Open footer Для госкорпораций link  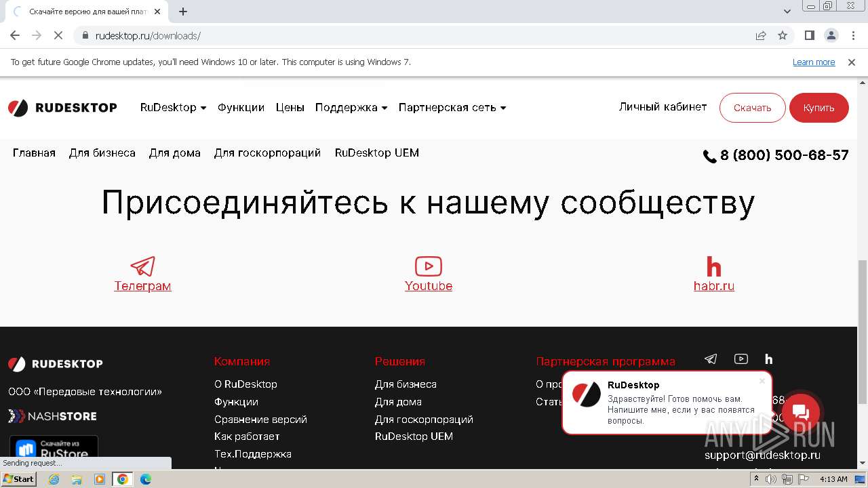click(424, 420)
